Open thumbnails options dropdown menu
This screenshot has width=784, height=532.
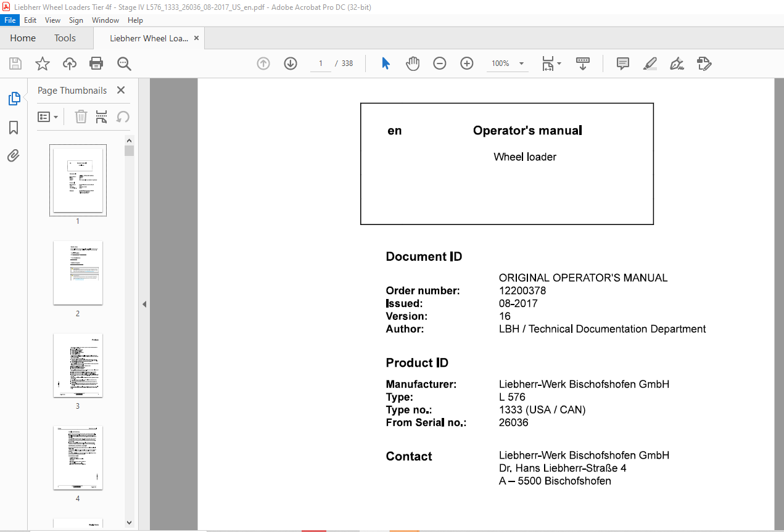click(x=48, y=117)
